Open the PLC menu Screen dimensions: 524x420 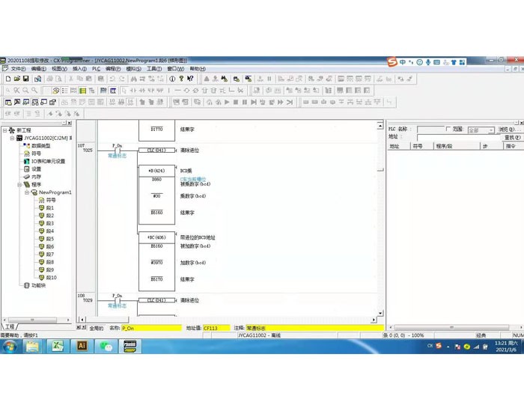pyautogui.click(x=96, y=69)
